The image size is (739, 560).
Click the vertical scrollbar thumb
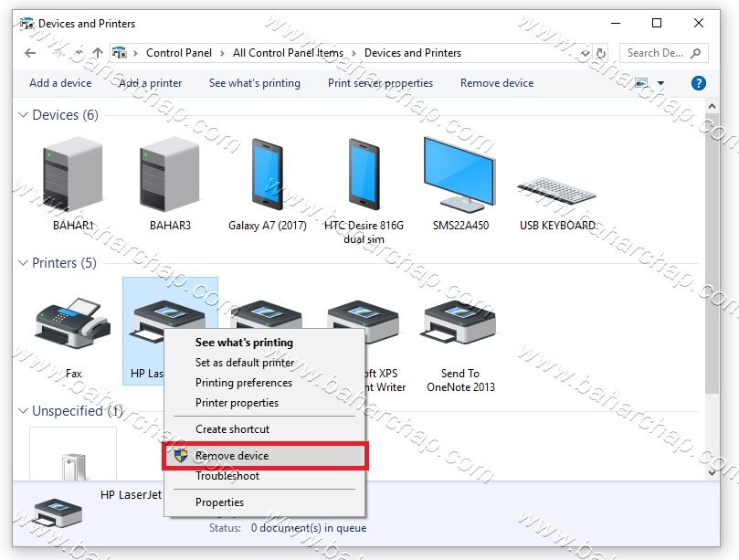[x=712, y=253]
